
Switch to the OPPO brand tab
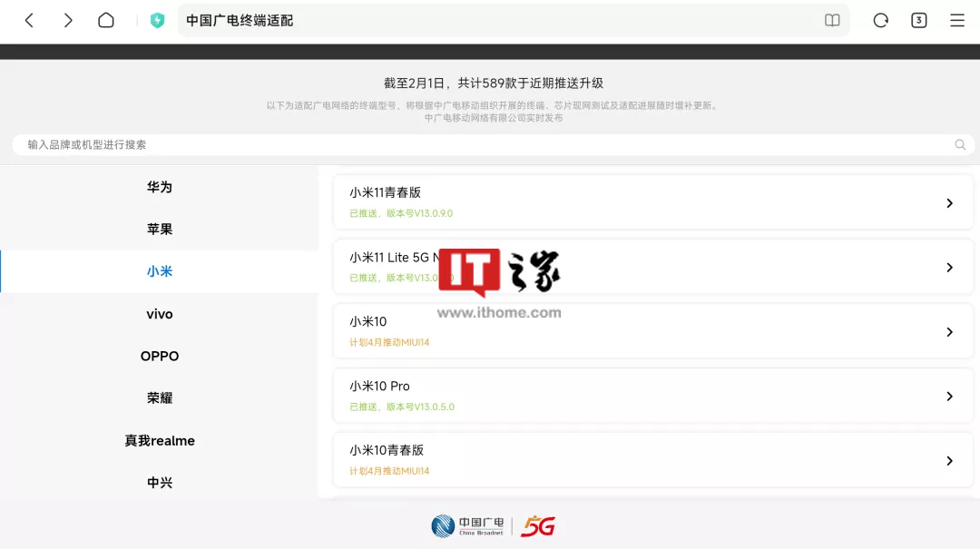click(x=160, y=356)
